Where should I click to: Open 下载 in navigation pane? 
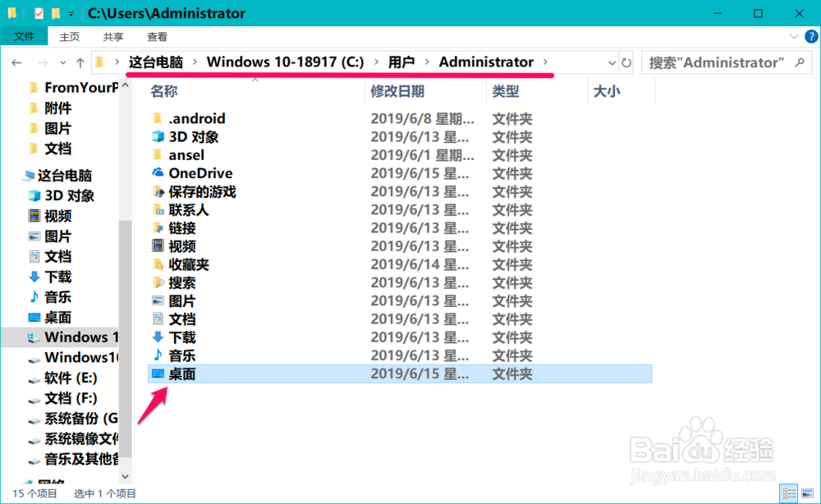click(x=57, y=277)
